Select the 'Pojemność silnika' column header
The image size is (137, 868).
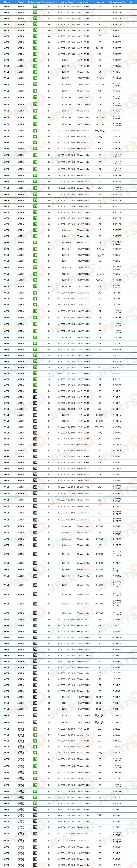[49, 2]
